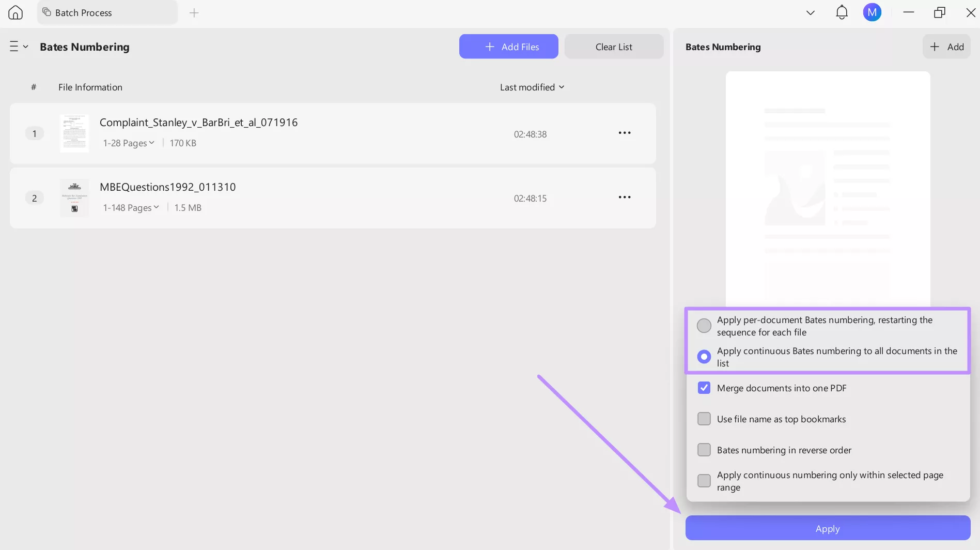
Task: Open the hamburger main menu
Action: tap(13, 46)
